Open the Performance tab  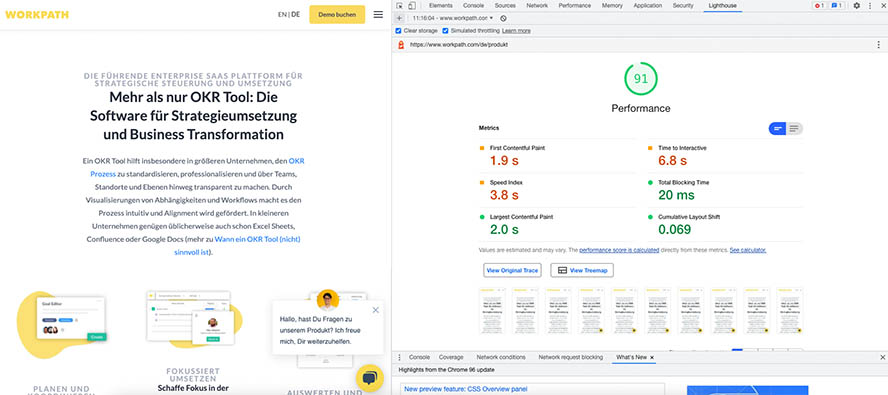[x=575, y=6]
